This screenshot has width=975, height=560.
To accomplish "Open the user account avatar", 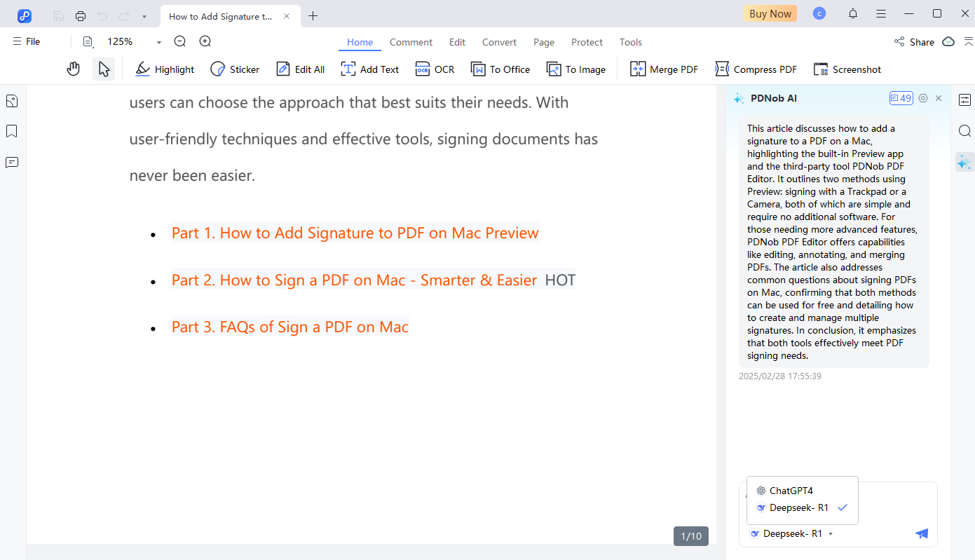I will pos(819,13).
